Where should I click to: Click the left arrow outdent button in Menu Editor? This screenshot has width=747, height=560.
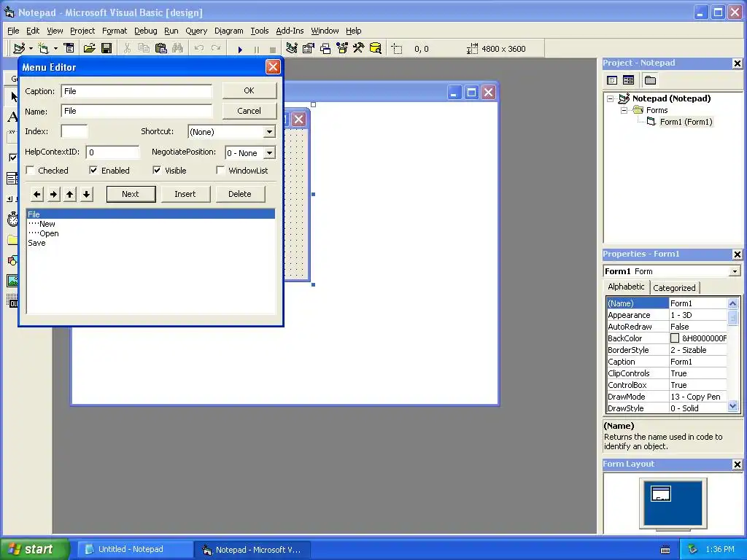click(x=37, y=194)
